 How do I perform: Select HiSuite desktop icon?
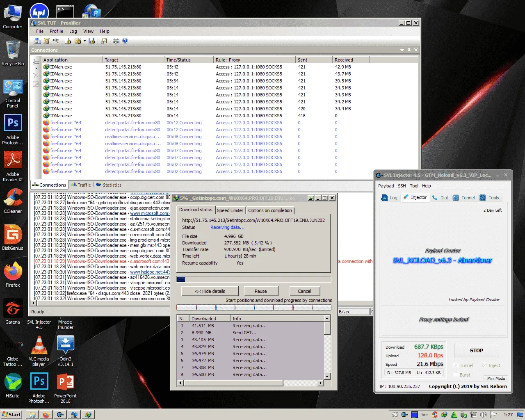point(13,386)
